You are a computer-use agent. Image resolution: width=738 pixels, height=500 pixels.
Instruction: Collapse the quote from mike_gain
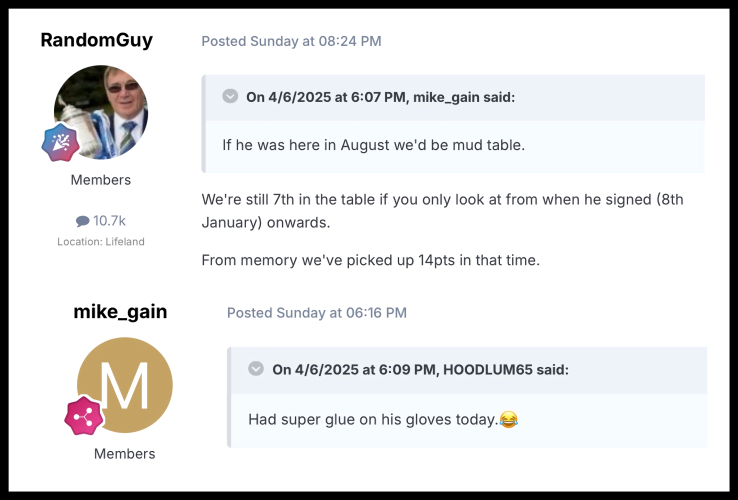click(231, 97)
